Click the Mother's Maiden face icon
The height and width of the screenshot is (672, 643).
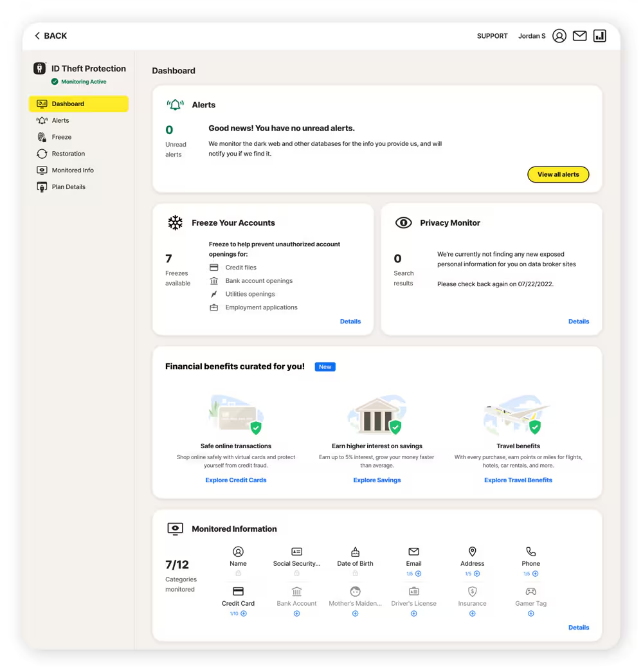[356, 592]
